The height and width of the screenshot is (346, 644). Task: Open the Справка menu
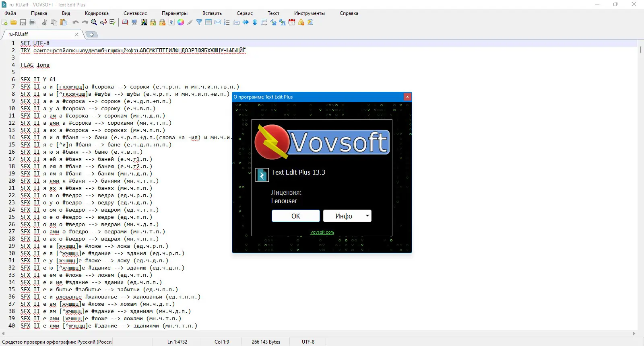click(349, 13)
